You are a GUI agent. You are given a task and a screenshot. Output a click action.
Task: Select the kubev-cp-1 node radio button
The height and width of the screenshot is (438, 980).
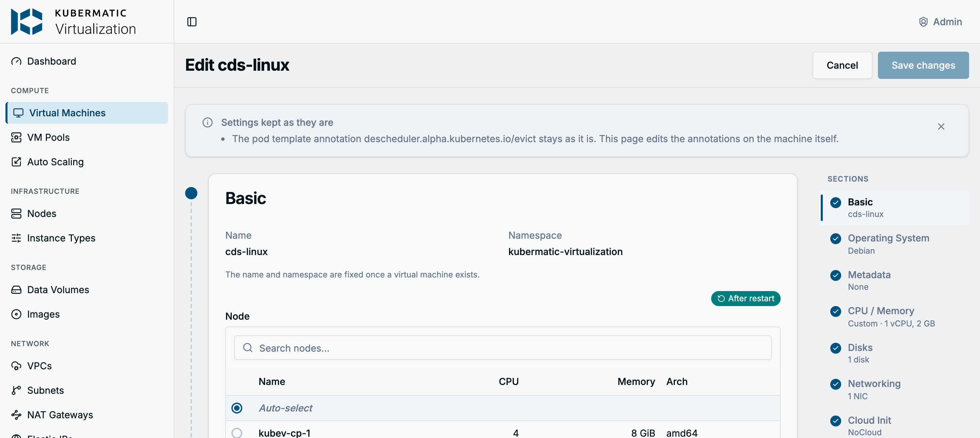(236, 433)
